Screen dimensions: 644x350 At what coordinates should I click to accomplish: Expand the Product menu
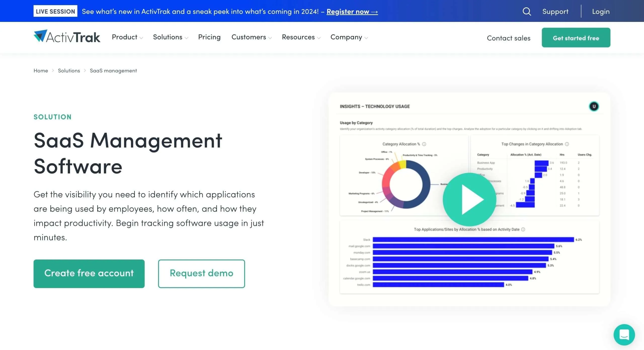(x=127, y=37)
